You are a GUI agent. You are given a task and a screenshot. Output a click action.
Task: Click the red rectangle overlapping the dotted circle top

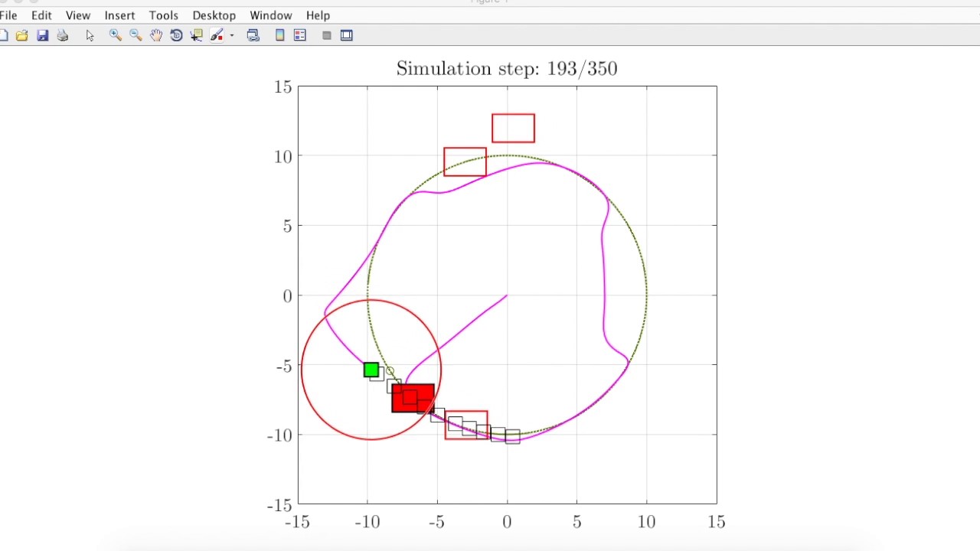point(465,161)
